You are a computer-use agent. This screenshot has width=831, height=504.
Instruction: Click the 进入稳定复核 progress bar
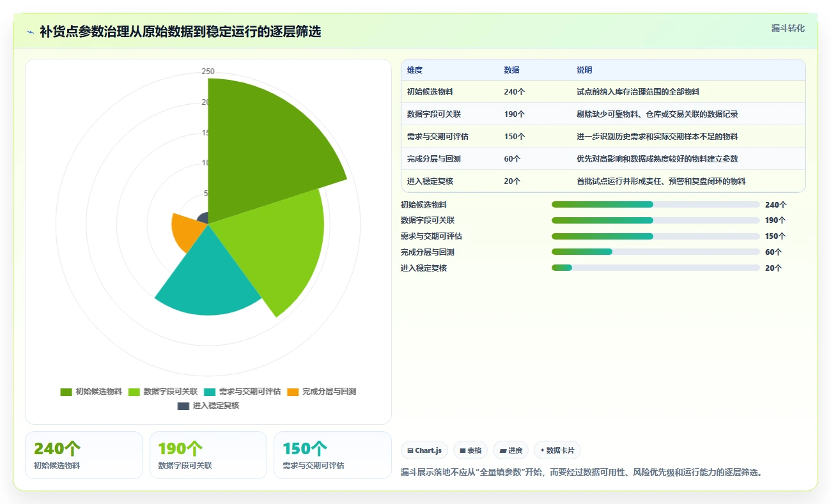tap(655, 268)
